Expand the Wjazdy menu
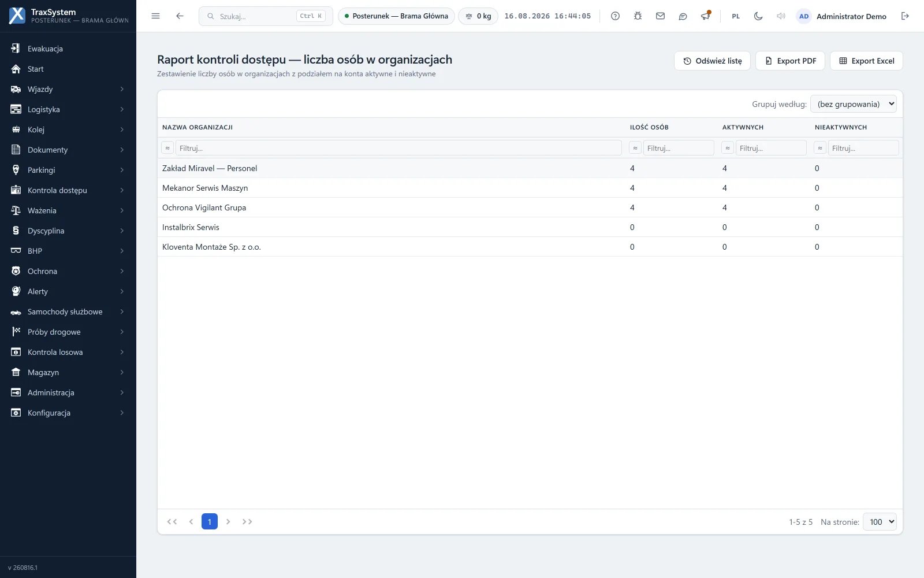Screen dimensions: 924x578 68,89
